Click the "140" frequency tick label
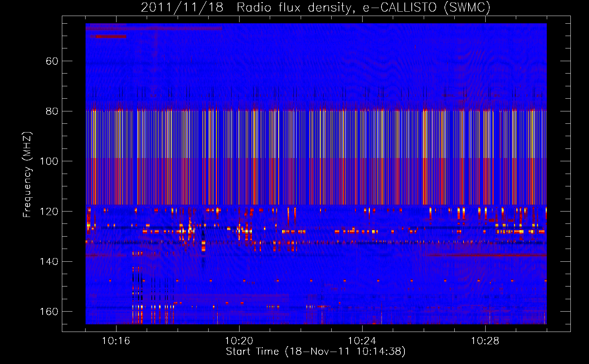The height and width of the screenshot is (364, 589). pos(49,261)
